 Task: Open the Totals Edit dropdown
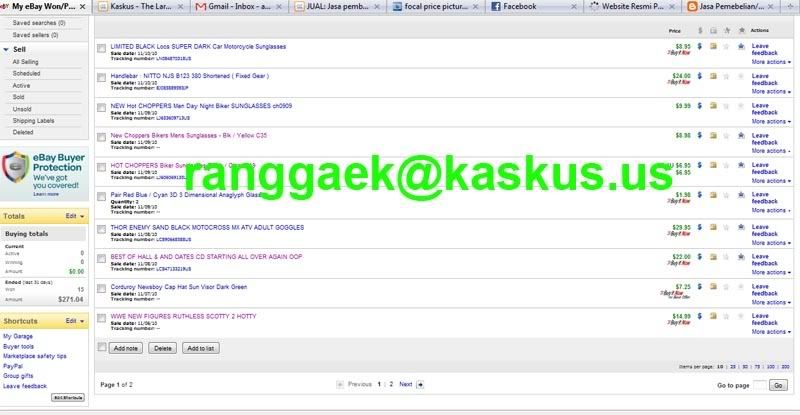pos(74,216)
